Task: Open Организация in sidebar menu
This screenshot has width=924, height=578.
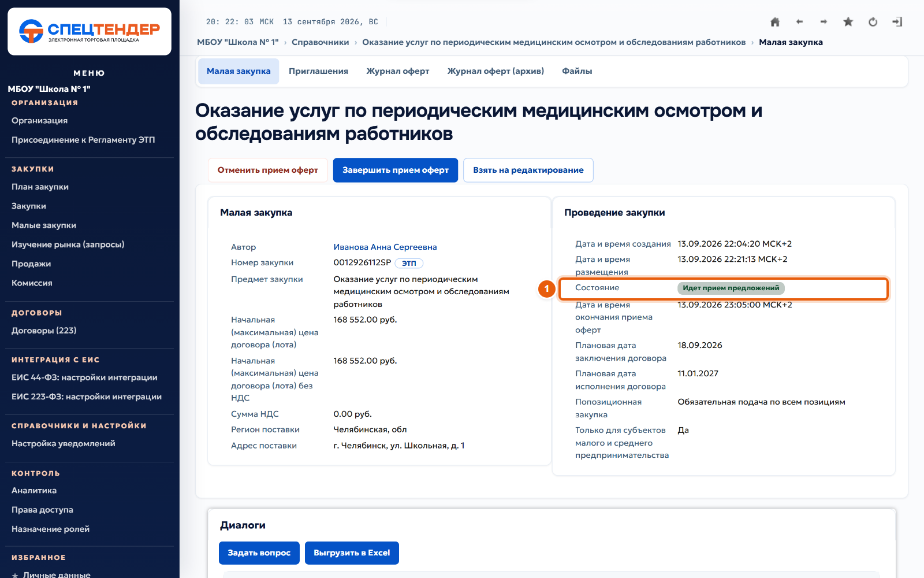Action: click(x=39, y=120)
